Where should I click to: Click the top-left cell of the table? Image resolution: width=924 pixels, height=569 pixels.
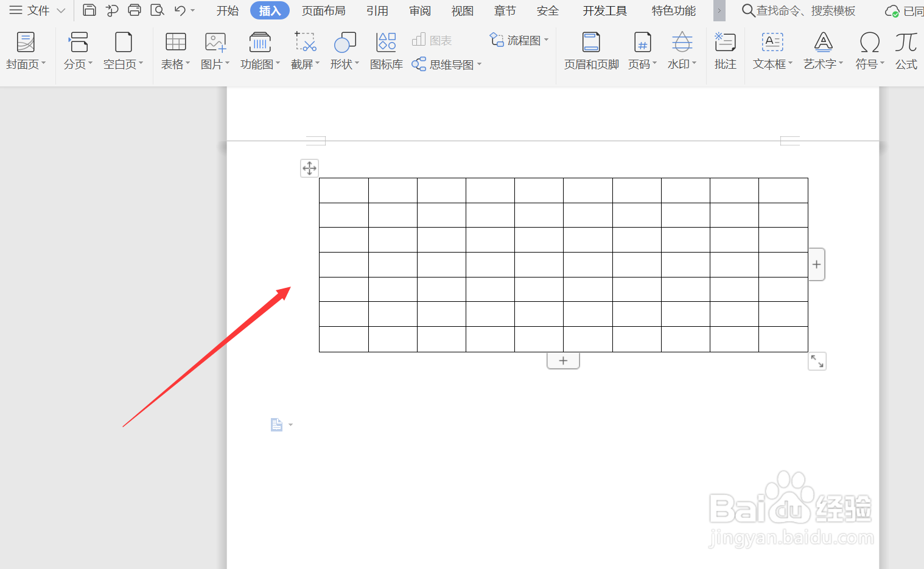pyautogui.click(x=344, y=190)
